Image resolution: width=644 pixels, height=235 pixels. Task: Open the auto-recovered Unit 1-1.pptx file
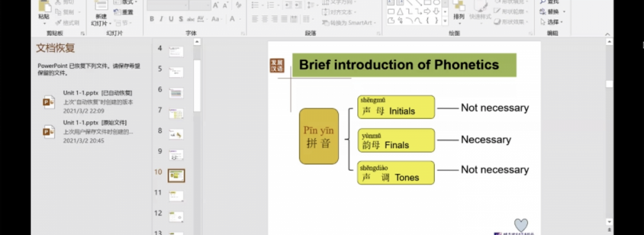[x=88, y=102]
